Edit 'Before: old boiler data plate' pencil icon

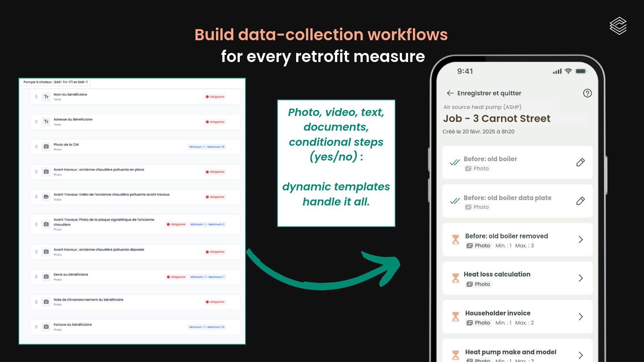coord(581,201)
